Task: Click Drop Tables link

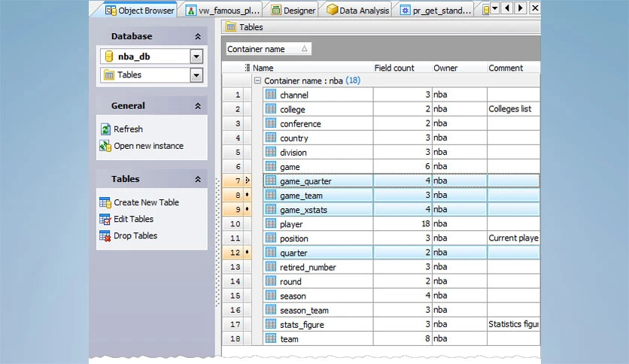Action: (135, 235)
